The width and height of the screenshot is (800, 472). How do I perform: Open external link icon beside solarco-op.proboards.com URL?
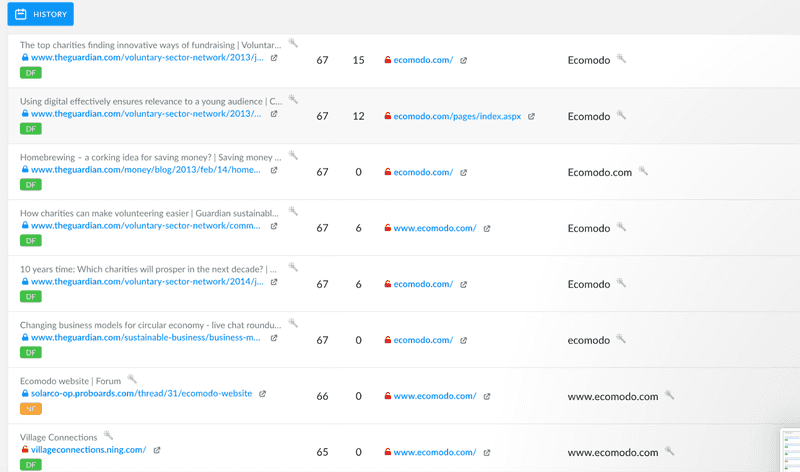point(262,394)
